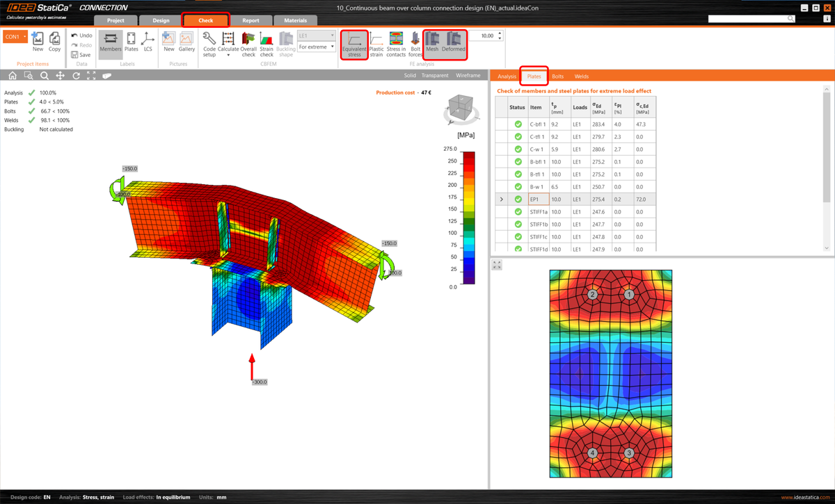Image resolution: width=835 pixels, height=504 pixels.
Task: Click the Home view icon
Action: [12, 75]
